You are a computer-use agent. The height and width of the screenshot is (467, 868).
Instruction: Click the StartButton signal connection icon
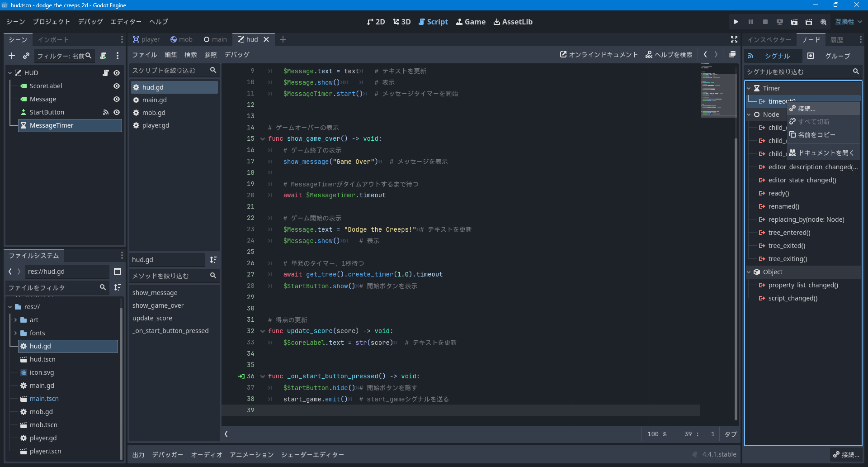click(x=106, y=112)
